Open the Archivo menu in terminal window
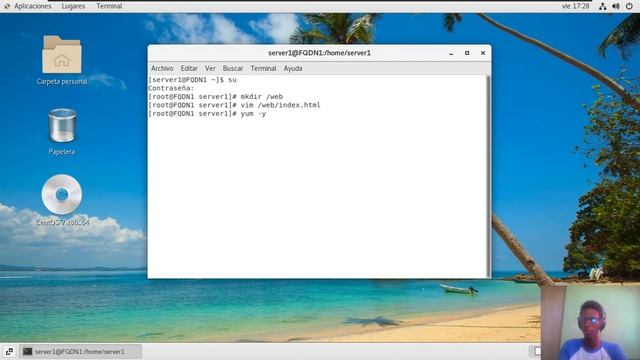This screenshot has height=360, width=640. tap(162, 68)
